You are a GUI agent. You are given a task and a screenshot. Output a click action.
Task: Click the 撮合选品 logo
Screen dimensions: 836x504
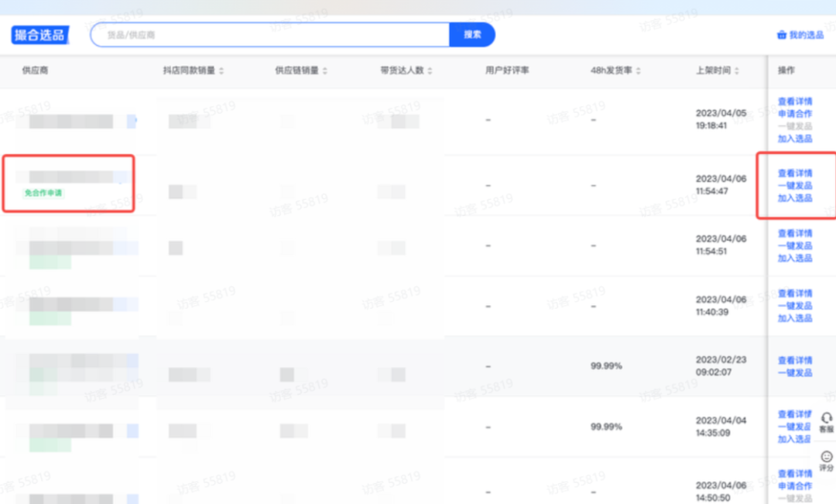[x=39, y=35]
